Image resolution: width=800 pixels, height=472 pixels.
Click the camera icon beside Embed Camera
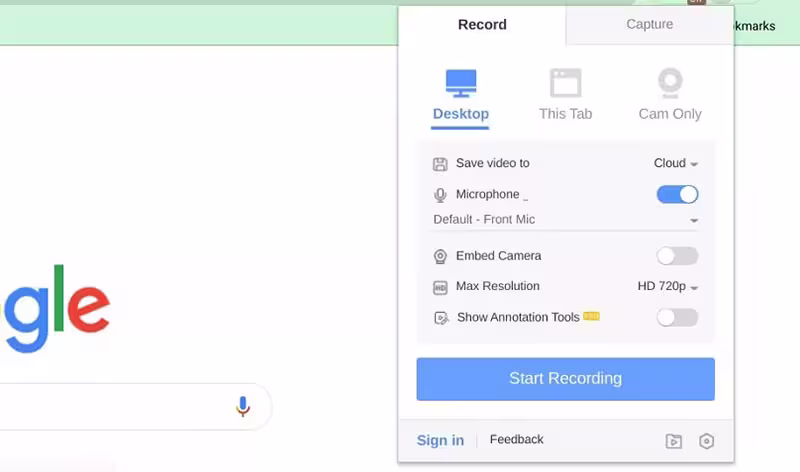click(x=440, y=256)
